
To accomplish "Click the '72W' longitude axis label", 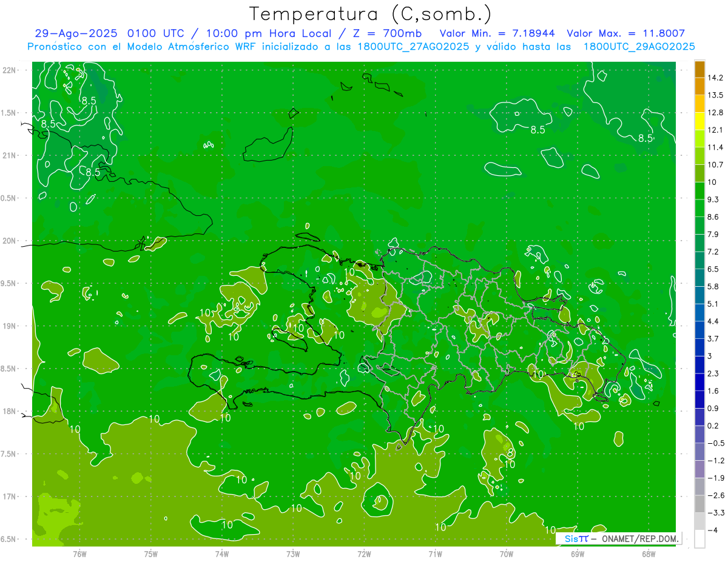I will 364,554.
